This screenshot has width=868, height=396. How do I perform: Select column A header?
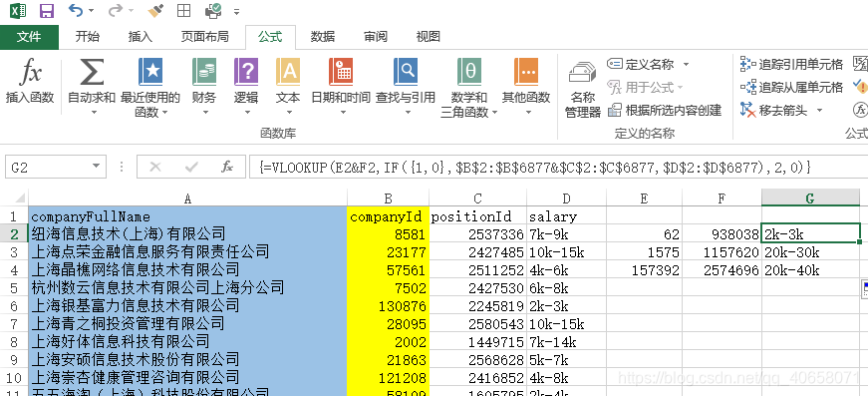click(187, 198)
